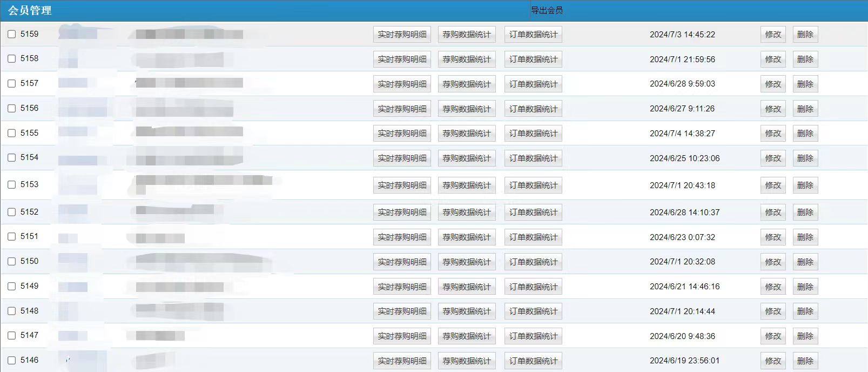Edit member 5152 using 修改

773,212
